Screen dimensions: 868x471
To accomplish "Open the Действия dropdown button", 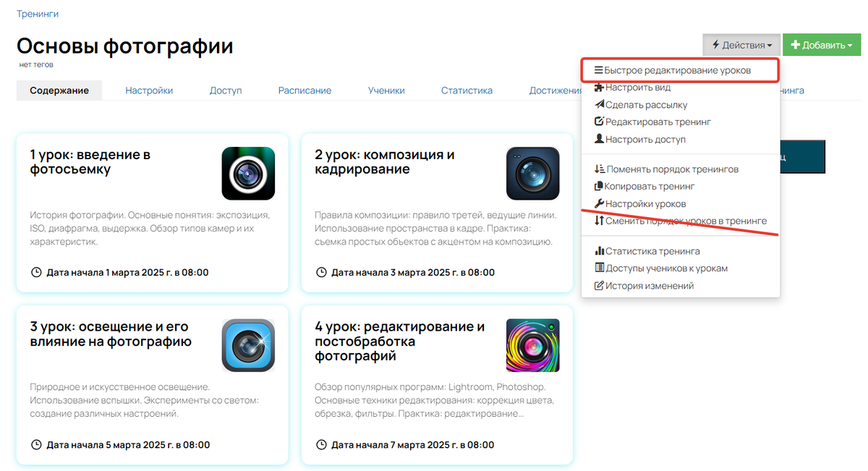I will [741, 45].
